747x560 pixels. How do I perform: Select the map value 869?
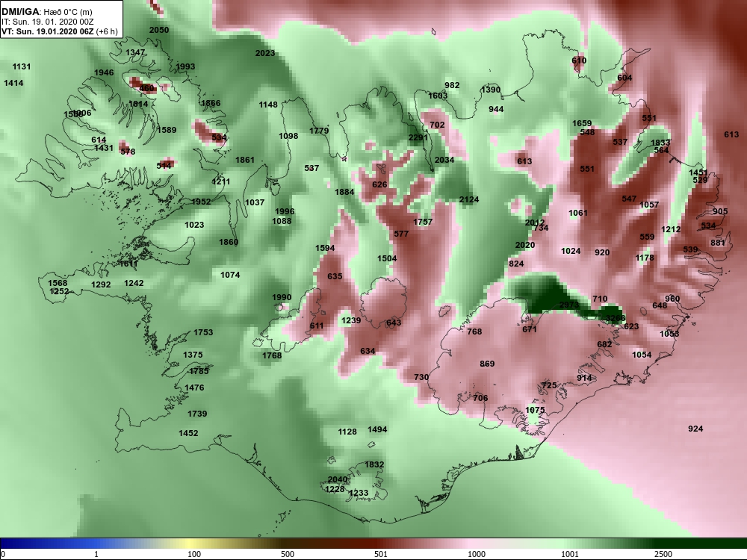click(487, 364)
